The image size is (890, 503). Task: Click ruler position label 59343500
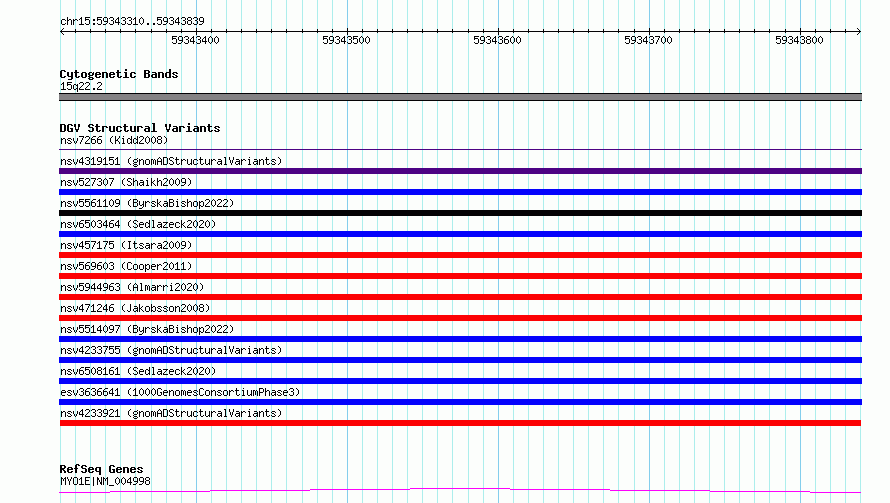(x=346, y=40)
